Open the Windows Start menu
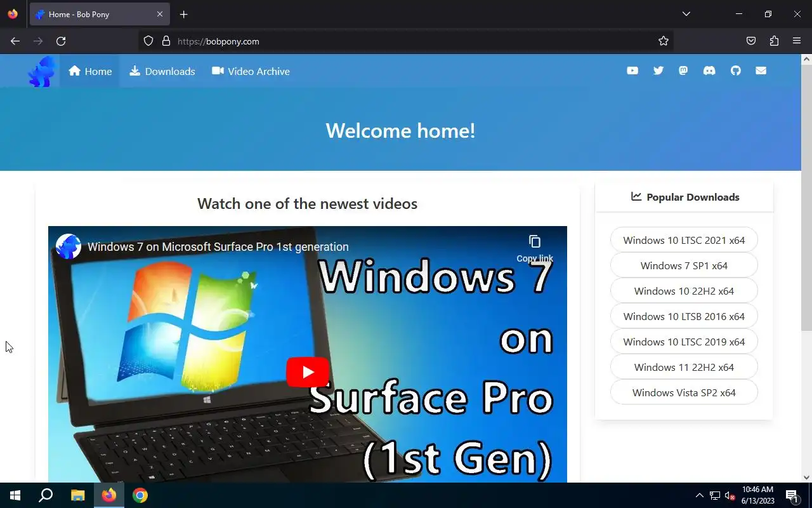The height and width of the screenshot is (508, 812). click(15, 495)
